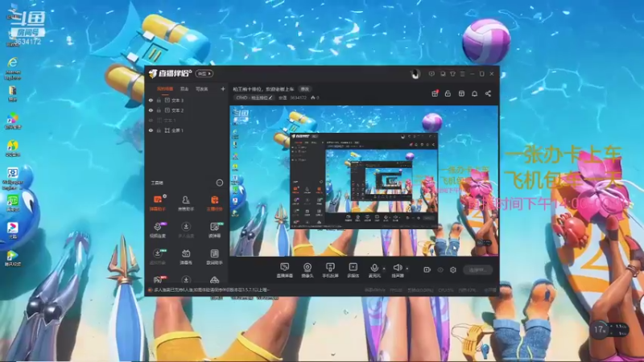Switch to the 双击 scene tab
The width and height of the screenshot is (644, 362).
click(184, 88)
